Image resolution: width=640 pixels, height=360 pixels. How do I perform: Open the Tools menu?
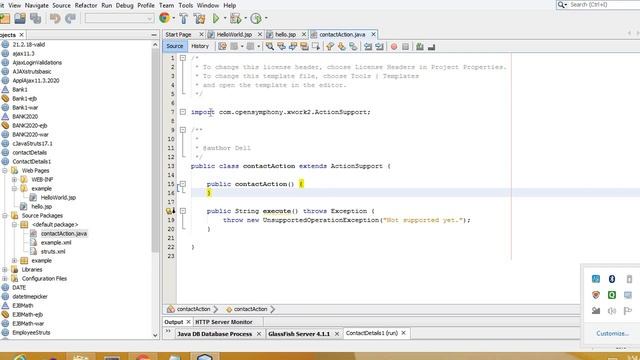185,5
